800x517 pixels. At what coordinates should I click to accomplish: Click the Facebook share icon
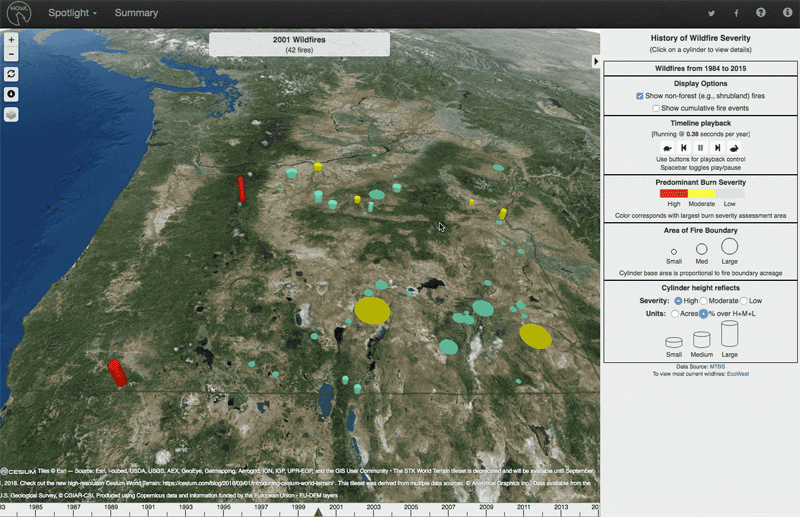[737, 13]
